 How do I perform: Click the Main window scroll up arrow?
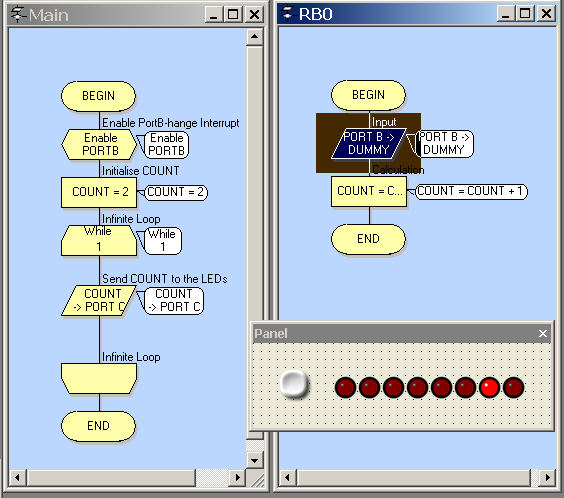[x=255, y=36]
